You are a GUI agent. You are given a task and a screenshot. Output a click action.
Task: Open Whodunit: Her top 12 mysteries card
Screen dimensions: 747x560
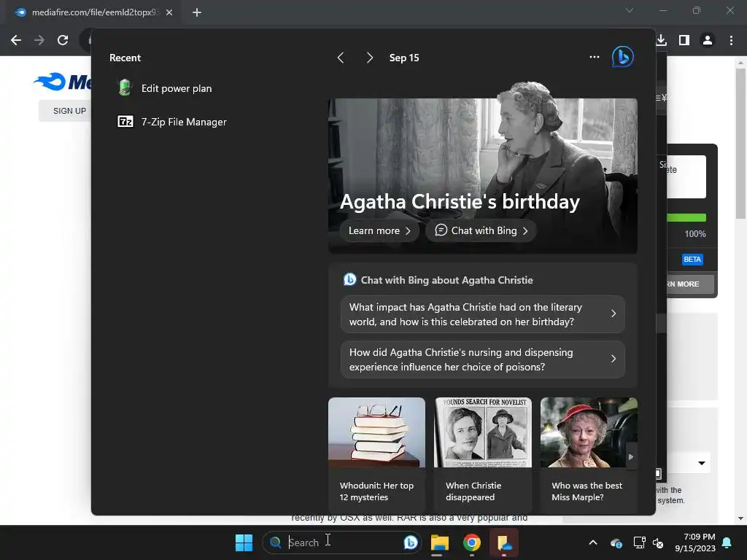(x=376, y=454)
